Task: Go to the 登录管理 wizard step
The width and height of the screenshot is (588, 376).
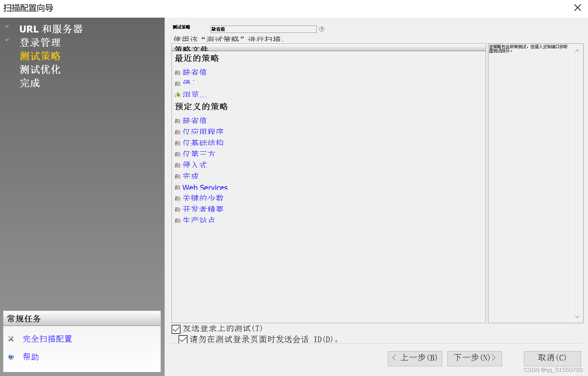Action: tap(40, 43)
